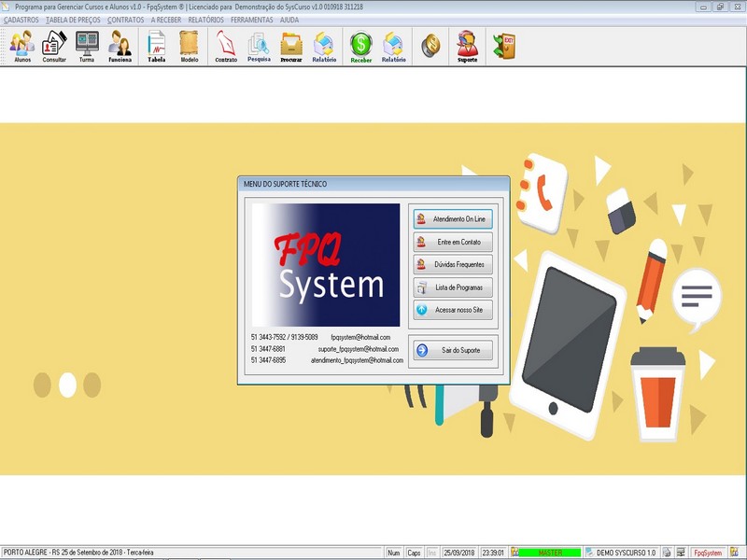Click the suporte_fpqsystem@hotmail.com email text
The image size is (747, 560).
(x=359, y=349)
